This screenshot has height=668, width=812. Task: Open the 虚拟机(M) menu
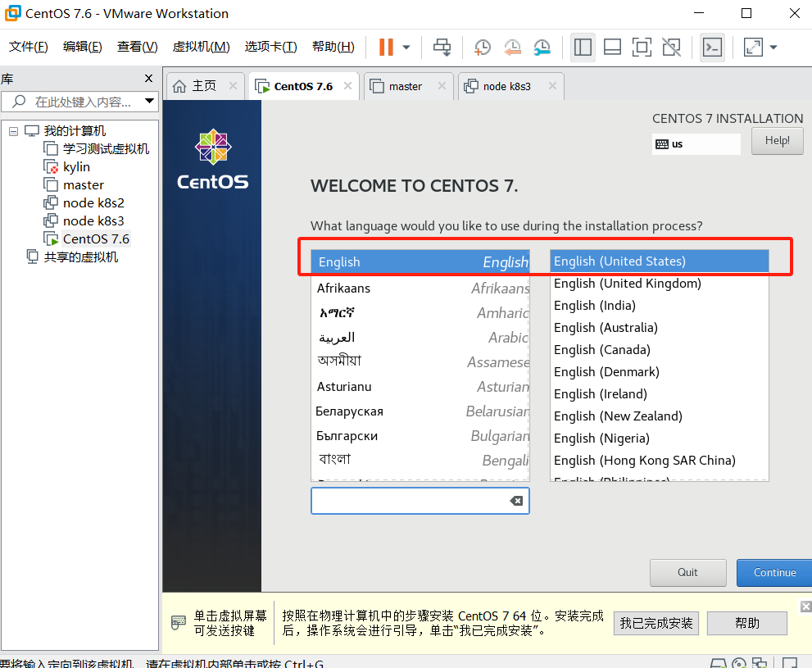(201, 47)
